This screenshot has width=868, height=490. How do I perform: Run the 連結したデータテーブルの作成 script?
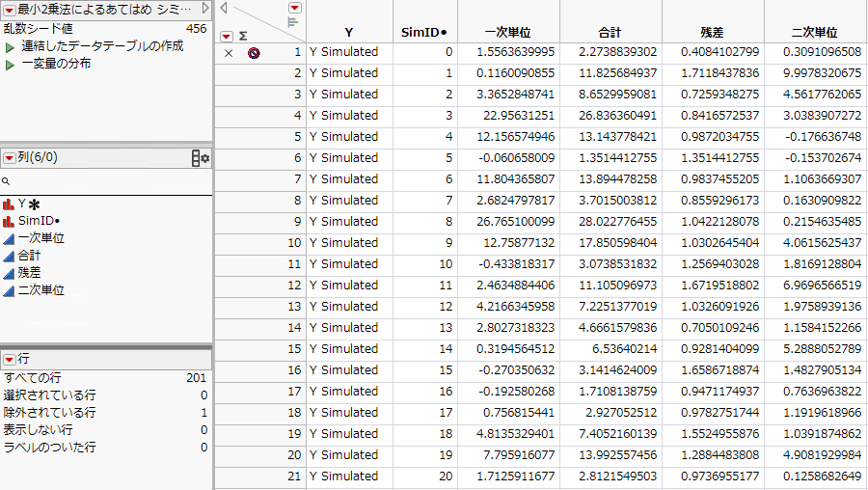(x=10, y=47)
